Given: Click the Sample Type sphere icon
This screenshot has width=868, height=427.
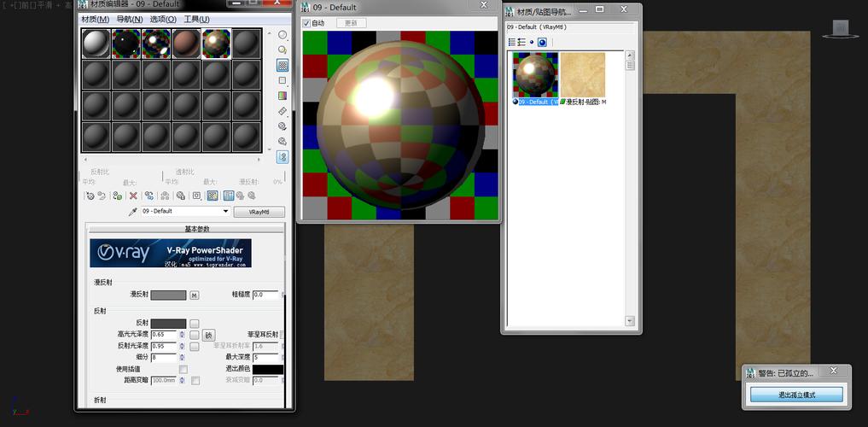Looking at the screenshot, I should click(283, 35).
